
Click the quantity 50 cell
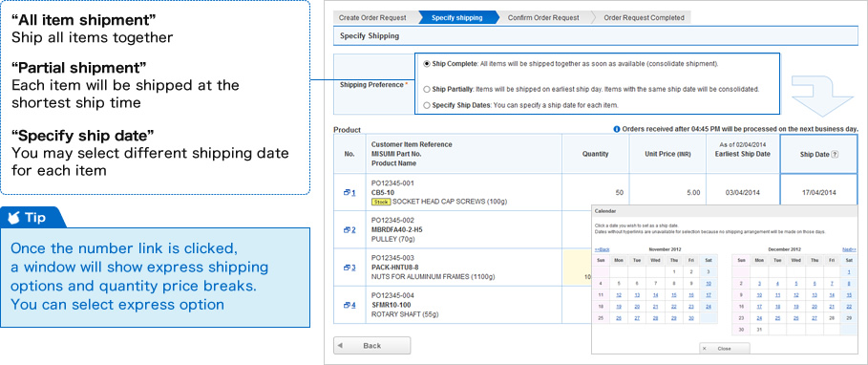pyautogui.click(x=596, y=192)
